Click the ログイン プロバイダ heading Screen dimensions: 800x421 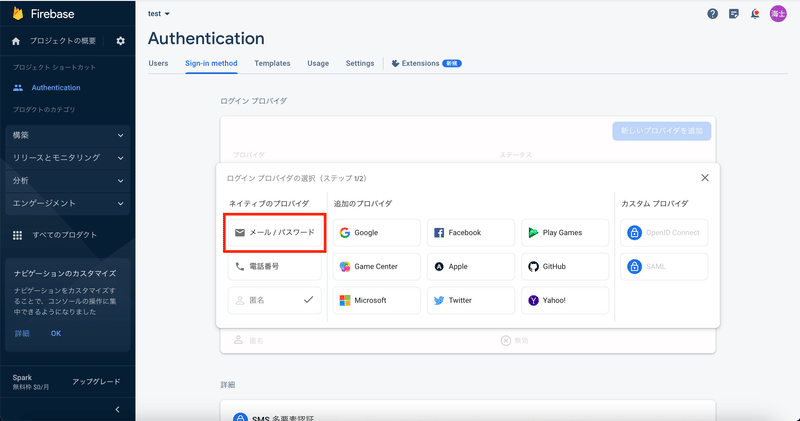[x=254, y=101]
